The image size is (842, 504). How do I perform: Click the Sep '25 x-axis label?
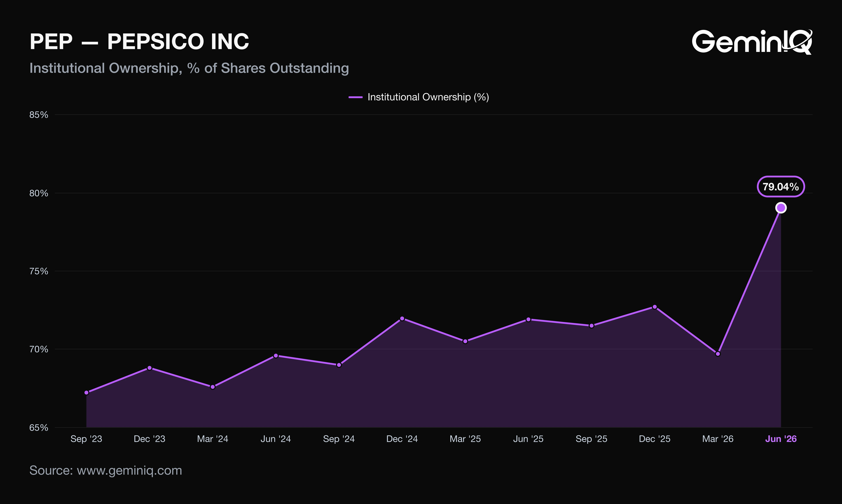[x=591, y=439]
